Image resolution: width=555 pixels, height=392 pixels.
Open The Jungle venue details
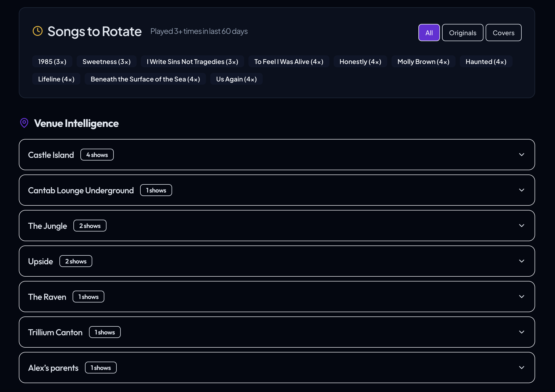[x=522, y=226]
